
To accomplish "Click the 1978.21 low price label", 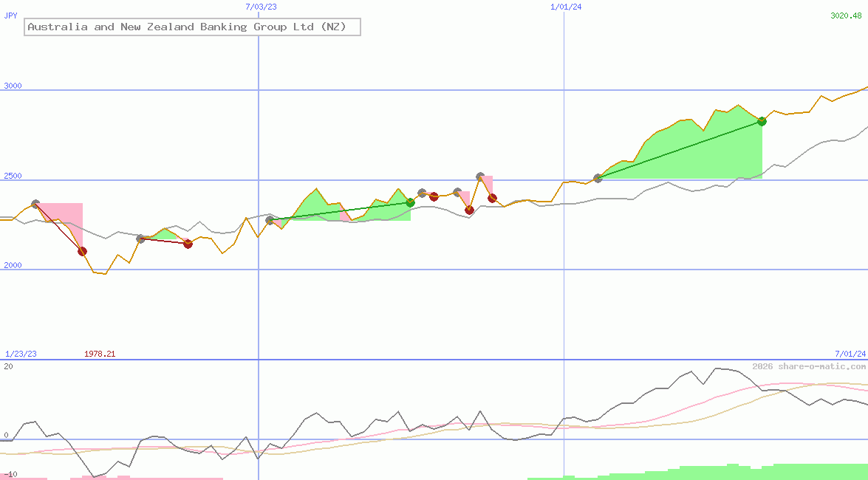I will click(x=100, y=353).
